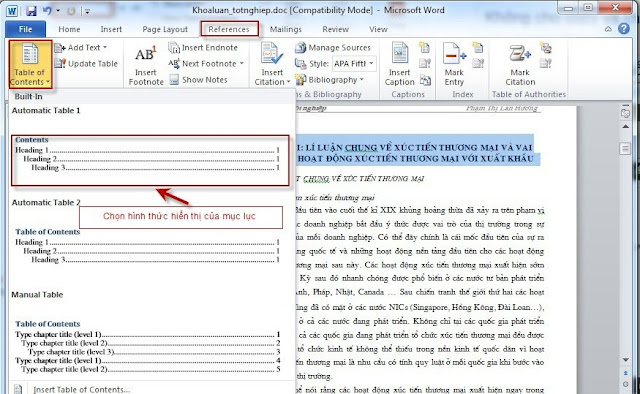Click the Undo icon
Screen dimensions: 640x394
47,11
